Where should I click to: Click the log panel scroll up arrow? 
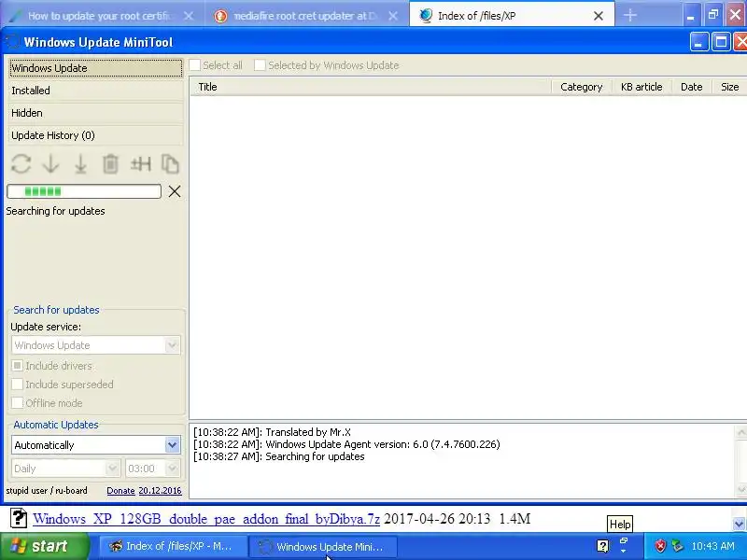(741, 432)
